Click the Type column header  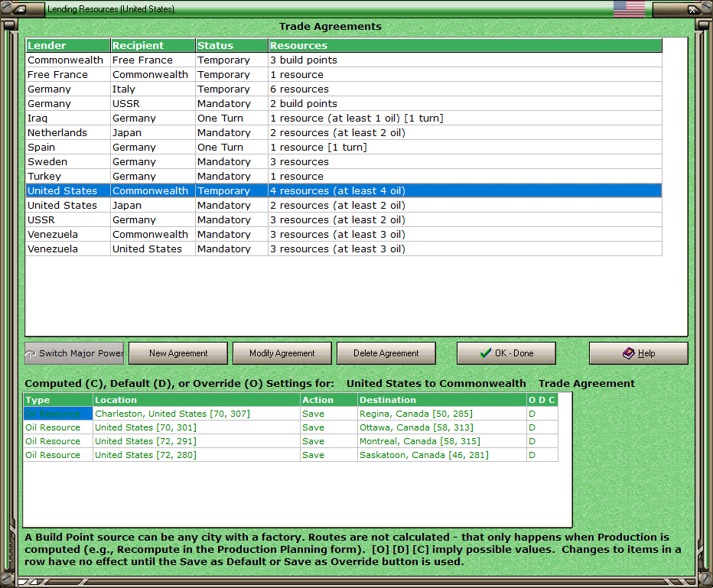[x=58, y=400]
